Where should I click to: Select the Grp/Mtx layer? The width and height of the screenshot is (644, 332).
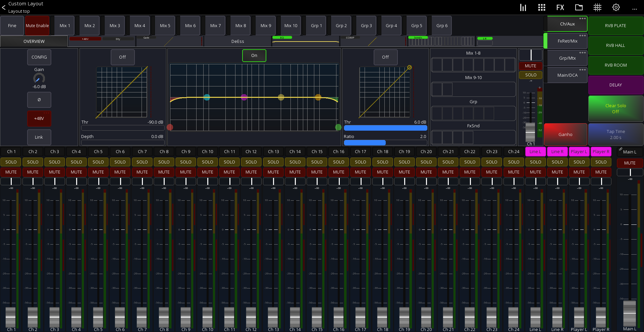(567, 58)
